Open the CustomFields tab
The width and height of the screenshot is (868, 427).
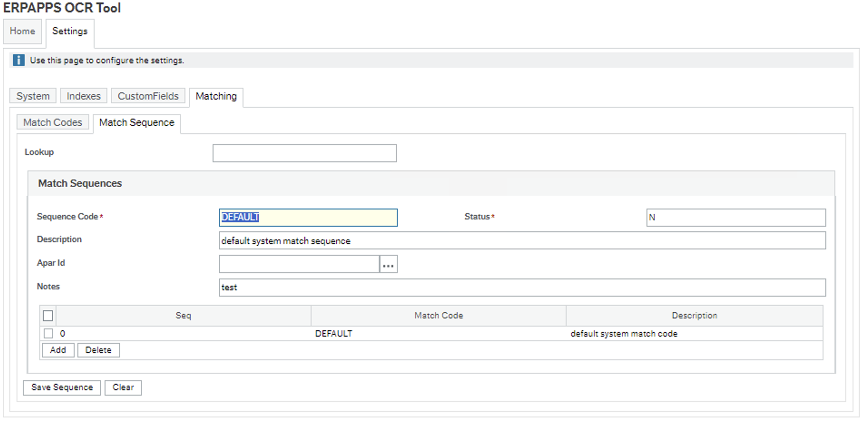(x=148, y=96)
